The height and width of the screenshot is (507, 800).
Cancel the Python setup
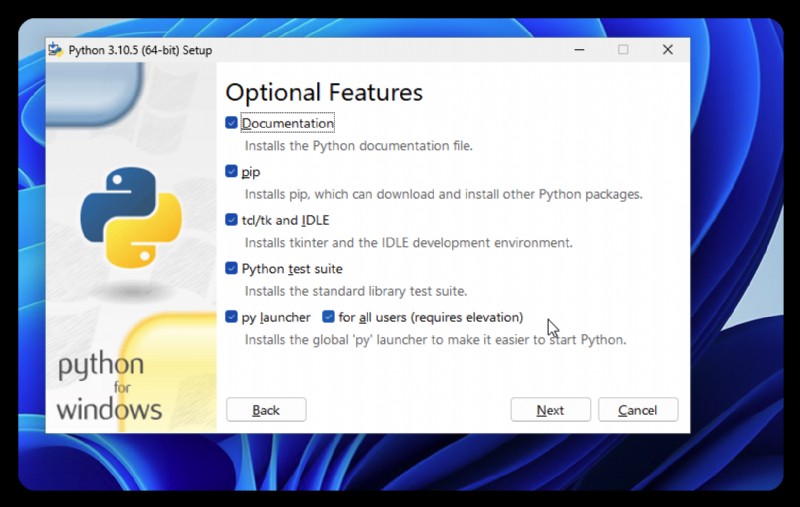pyautogui.click(x=638, y=410)
